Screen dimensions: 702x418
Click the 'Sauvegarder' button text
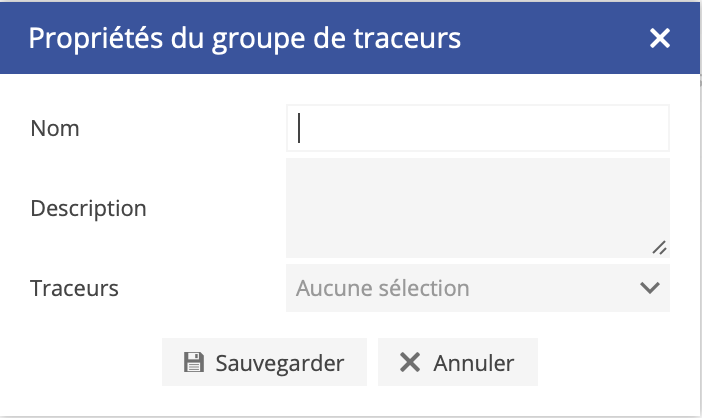[280, 363]
